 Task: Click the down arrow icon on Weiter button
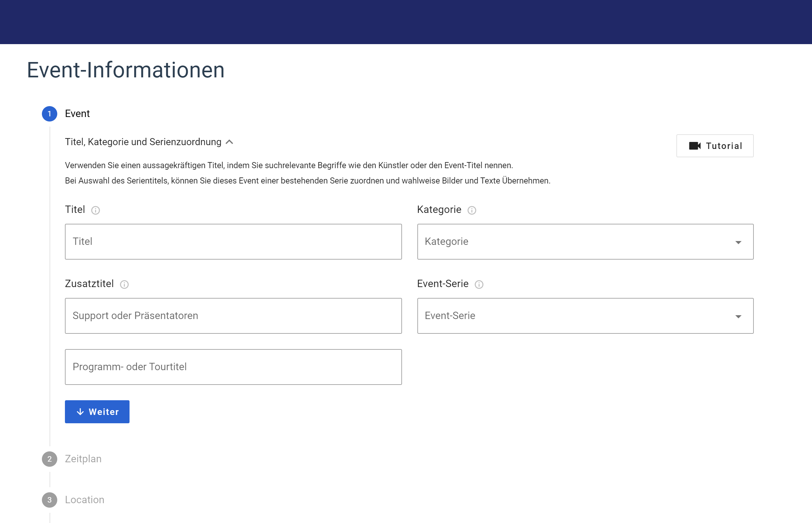80,412
